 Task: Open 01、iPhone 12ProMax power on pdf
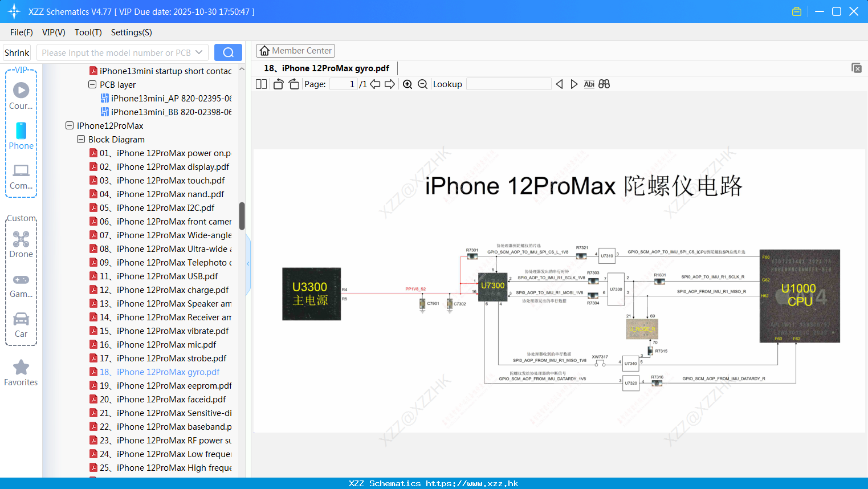coord(160,153)
